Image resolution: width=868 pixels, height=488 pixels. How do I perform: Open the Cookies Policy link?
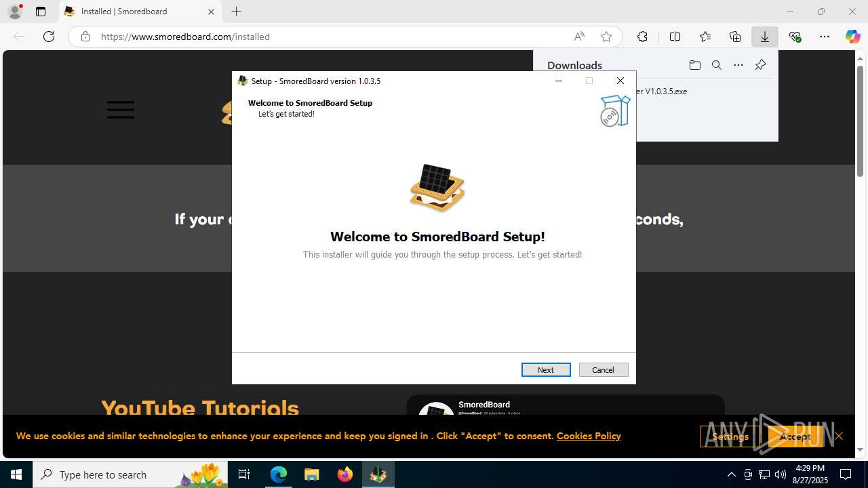point(589,436)
